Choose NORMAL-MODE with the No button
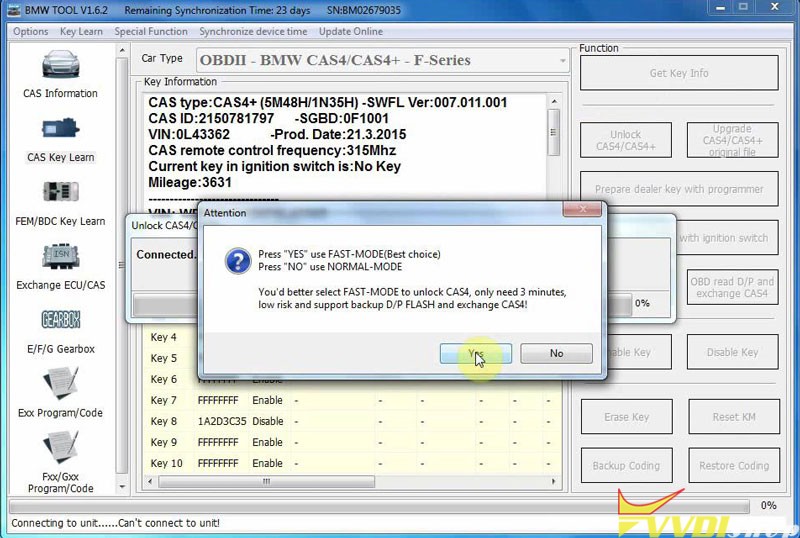This screenshot has height=538, width=800. 557,353
